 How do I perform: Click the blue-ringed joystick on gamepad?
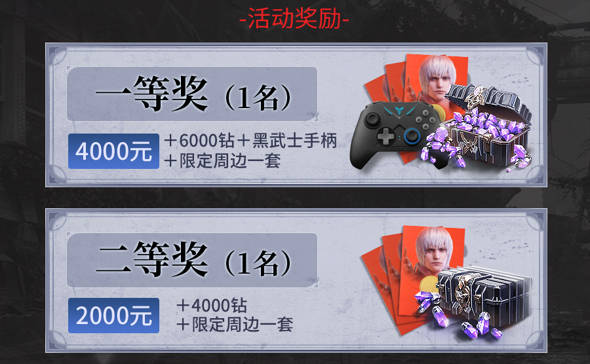pos(412,136)
